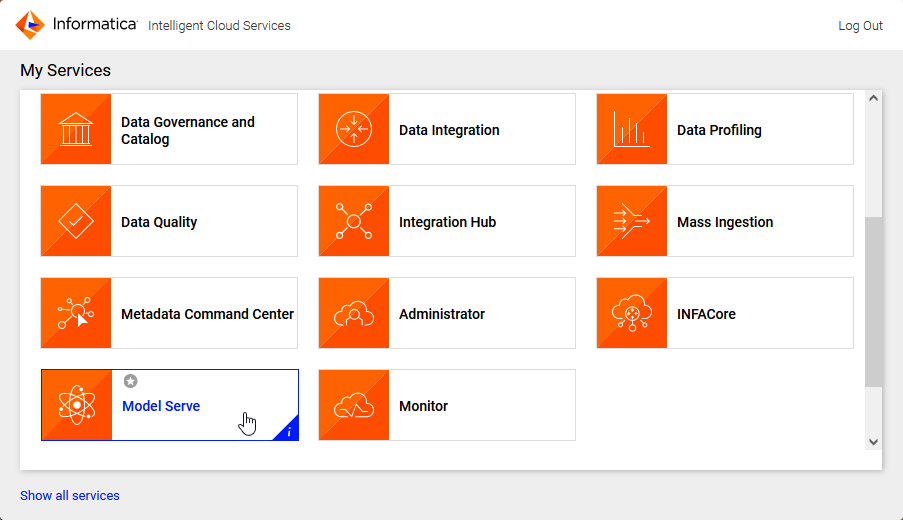Screen dimensions: 903x520
Task: Click the services list scroll down arrow
Action: click(873, 442)
